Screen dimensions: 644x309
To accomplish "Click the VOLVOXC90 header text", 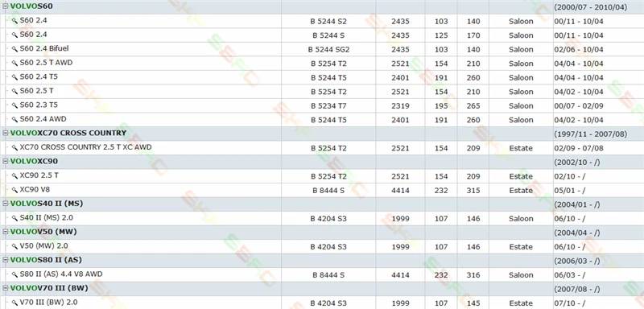I will pyautogui.click(x=34, y=161).
